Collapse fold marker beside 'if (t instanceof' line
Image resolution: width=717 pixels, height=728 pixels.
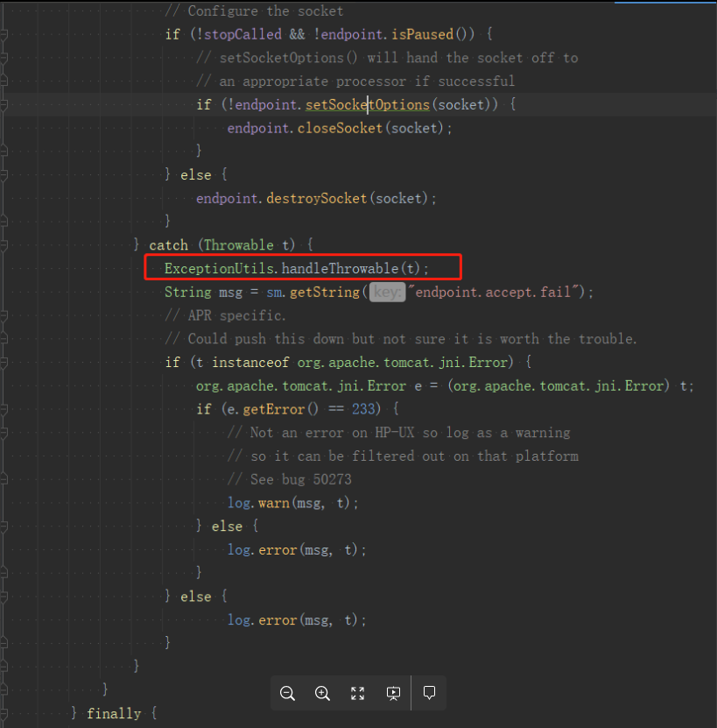(4, 362)
